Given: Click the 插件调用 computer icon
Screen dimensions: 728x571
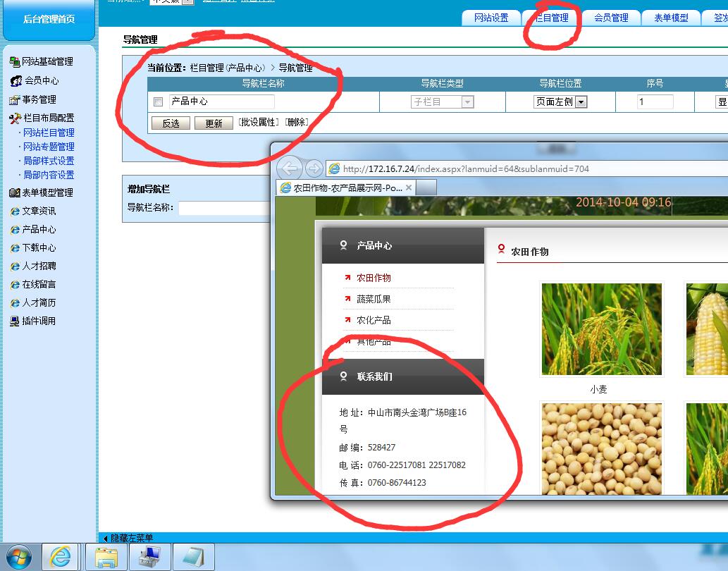Looking at the screenshot, I should pos(14,321).
